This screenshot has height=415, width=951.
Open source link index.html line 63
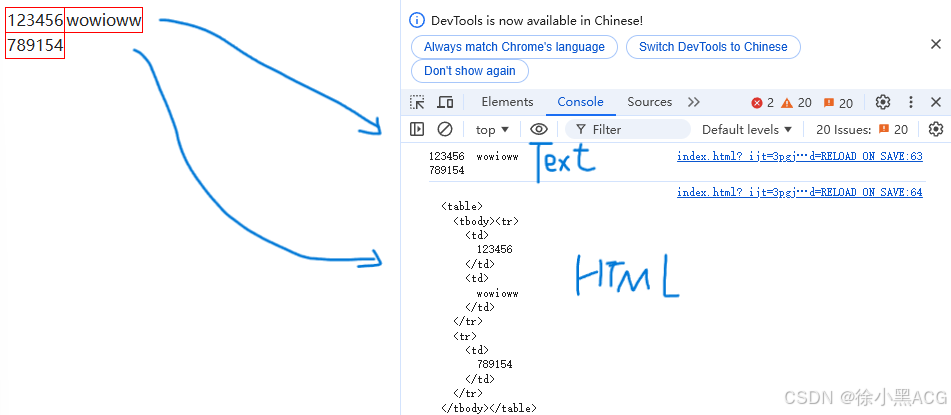point(799,157)
